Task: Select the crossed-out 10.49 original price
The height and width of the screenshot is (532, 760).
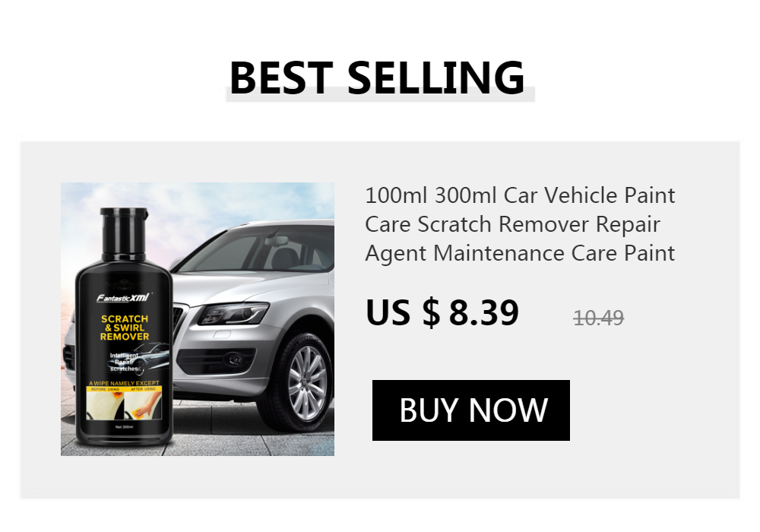Action: click(x=598, y=318)
